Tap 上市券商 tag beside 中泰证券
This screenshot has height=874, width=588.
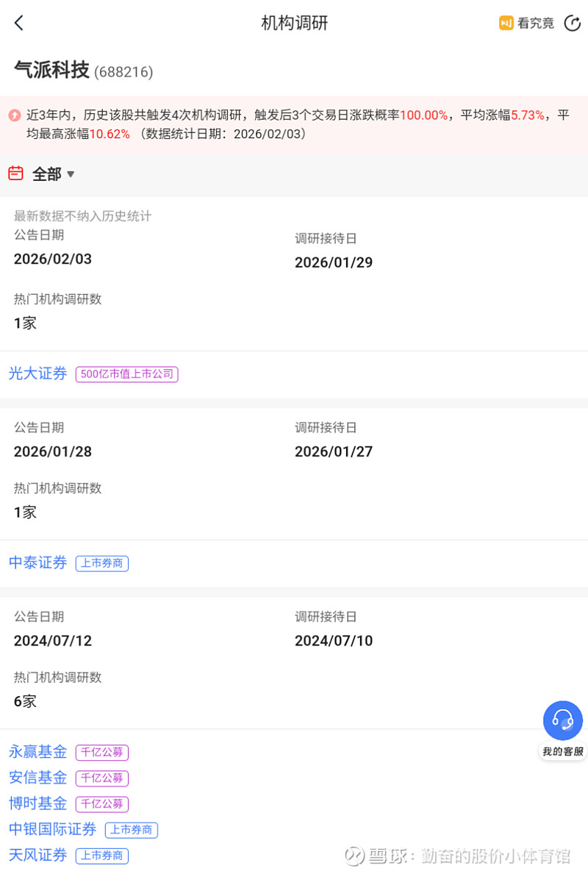(x=102, y=564)
